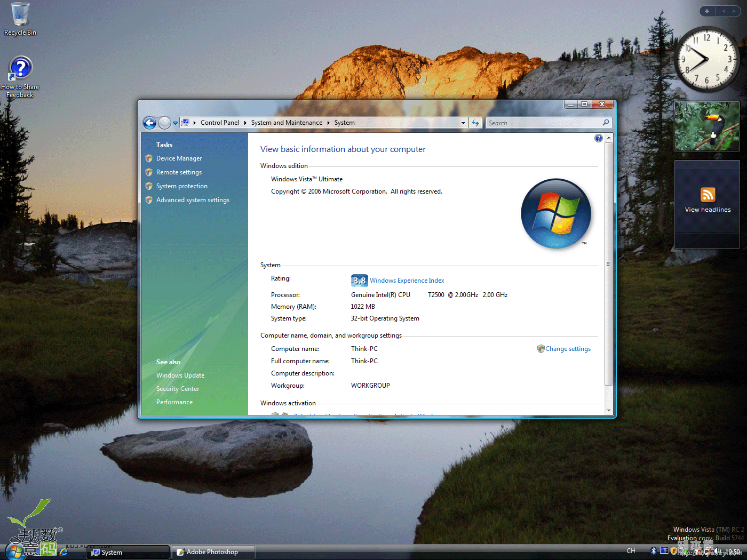Click the vertical scrollbar down arrow
Viewport: 747px width, 560px height.
click(609, 411)
